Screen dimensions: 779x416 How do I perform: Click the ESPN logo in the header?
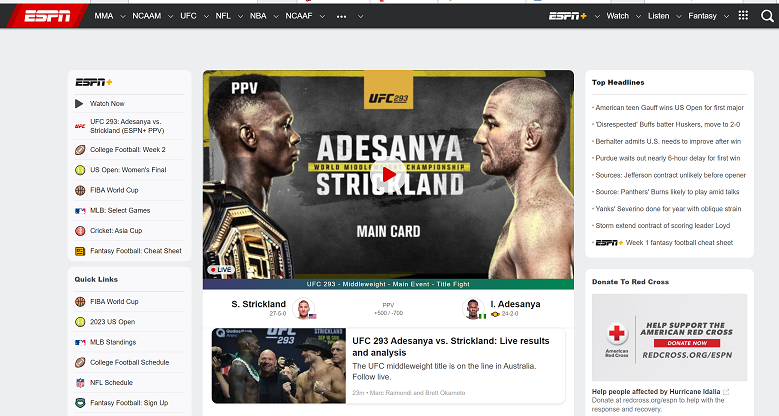48,16
